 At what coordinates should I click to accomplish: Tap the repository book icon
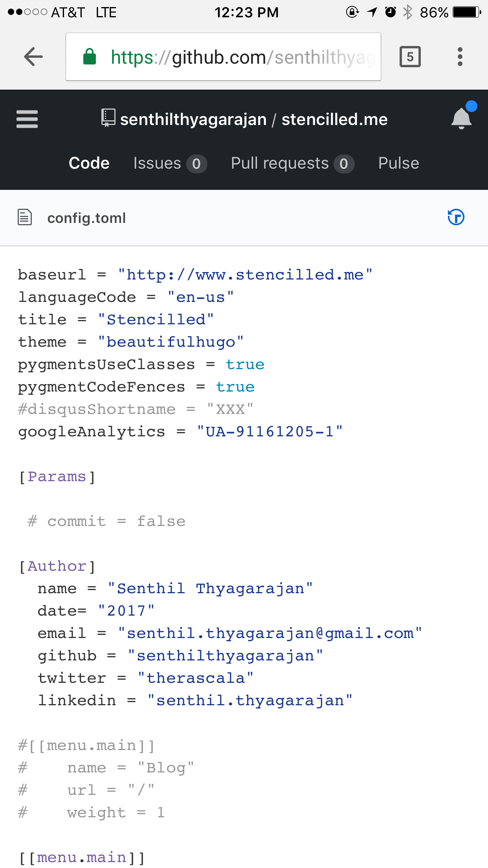pos(108,118)
